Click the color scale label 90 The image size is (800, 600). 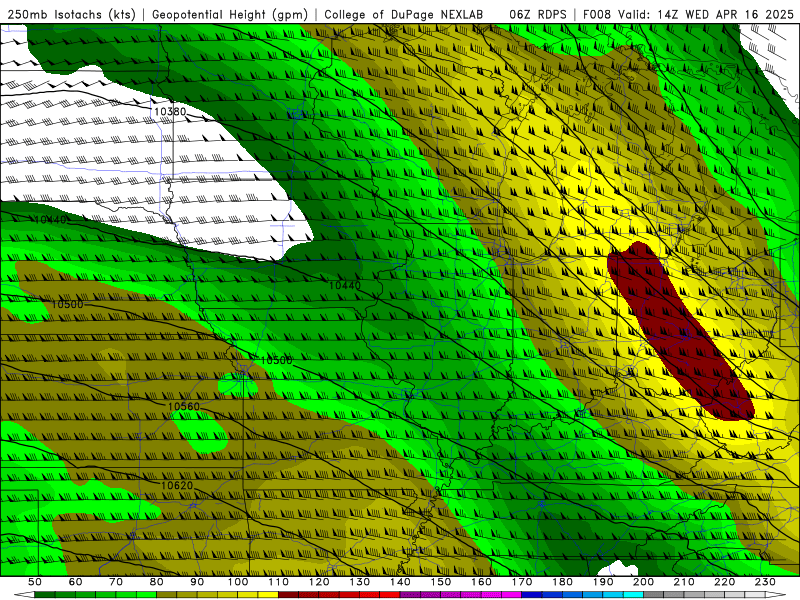tap(197, 582)
